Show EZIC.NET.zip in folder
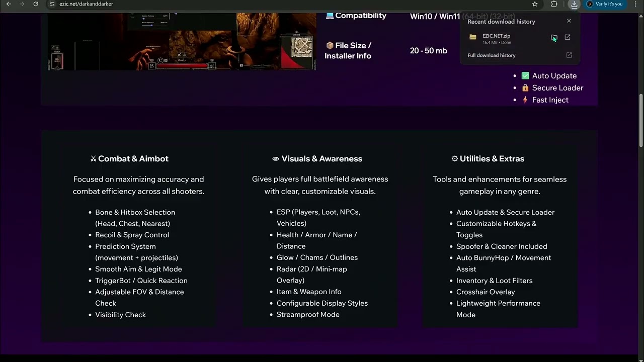The width and height of the screenshot is (644, 362). (554, 37)
